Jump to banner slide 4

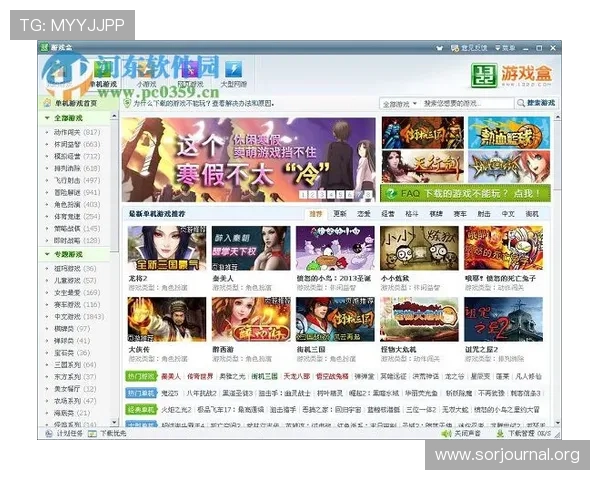(331, 194)
